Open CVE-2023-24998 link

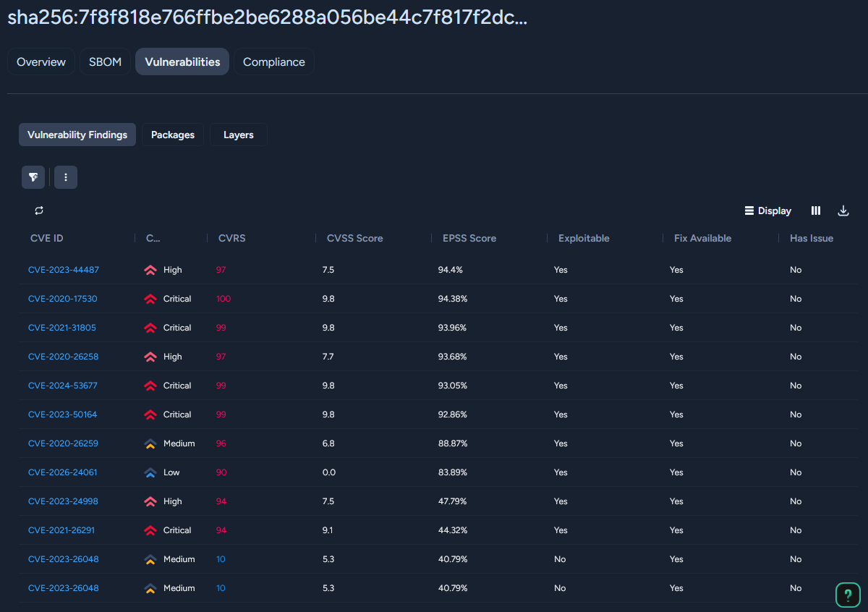tap(63, 501)
